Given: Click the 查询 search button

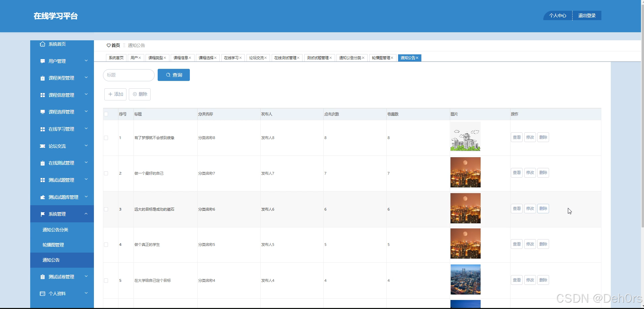Looking at the screenshot, I should 174,75.
